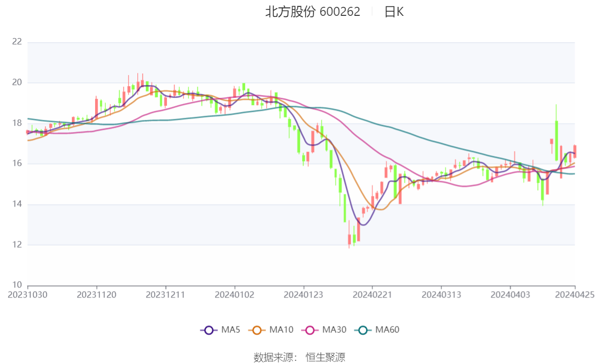The image size is (599, 364).
Task: Click the data source text 恒生聚源
Action: 325,358
